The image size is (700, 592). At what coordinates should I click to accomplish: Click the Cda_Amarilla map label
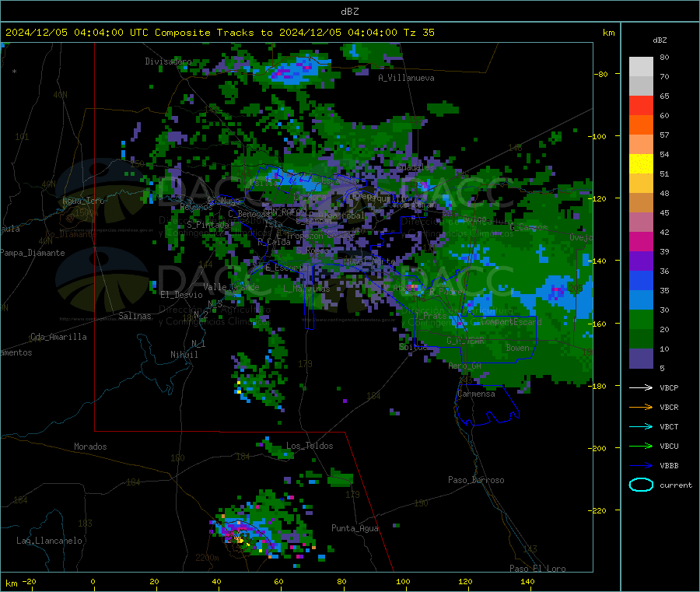tap(58, 337)
